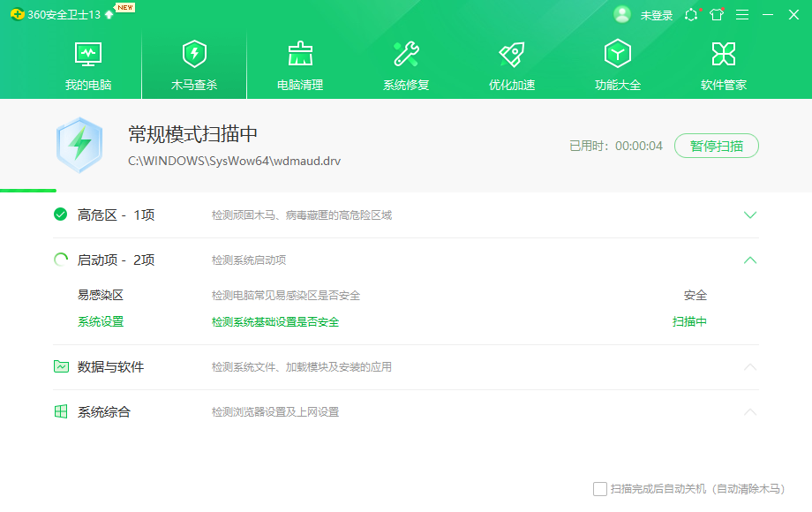Open 我的电脑 monitor icon tab
The width and height of the screenshot is (812, 512).
[88, 55]
